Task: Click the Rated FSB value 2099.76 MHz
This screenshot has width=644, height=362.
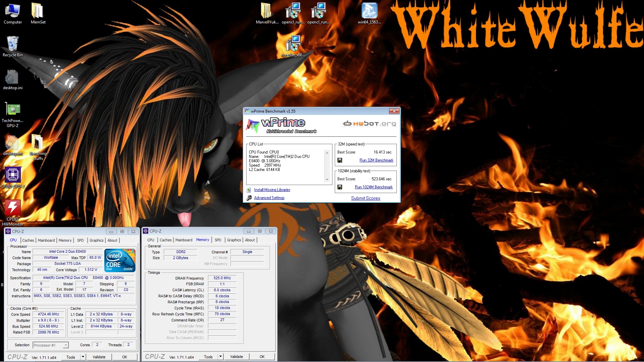Action: click(x=48, y=333)
